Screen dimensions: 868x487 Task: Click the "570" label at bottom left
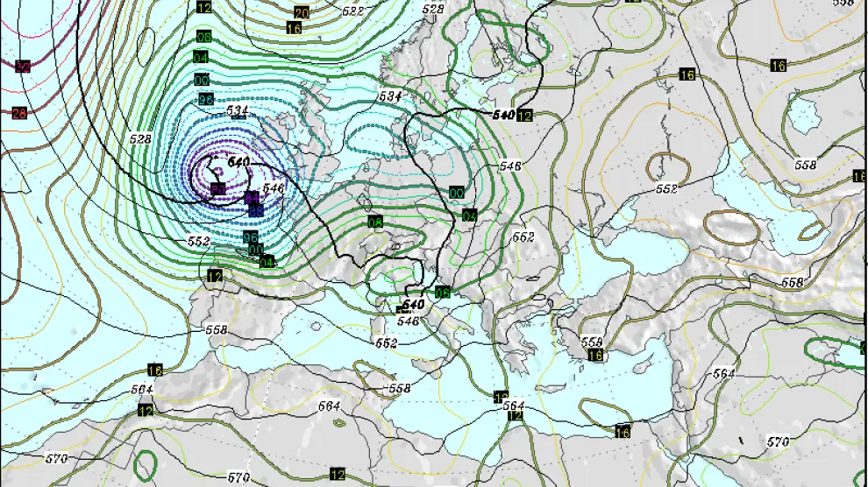coord(56,458)
